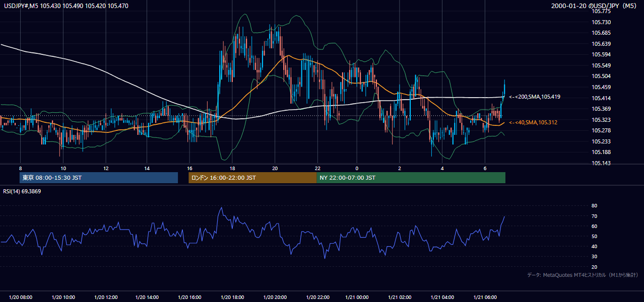This screenshot has height=302, width=644.
Task: Click price axis value 105.594
Action: pyautogui.click(x=601, y=54)
